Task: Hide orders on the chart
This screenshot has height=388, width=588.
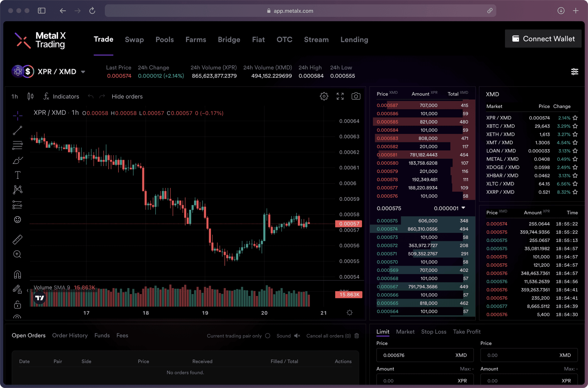Action: tap(127, 96)
